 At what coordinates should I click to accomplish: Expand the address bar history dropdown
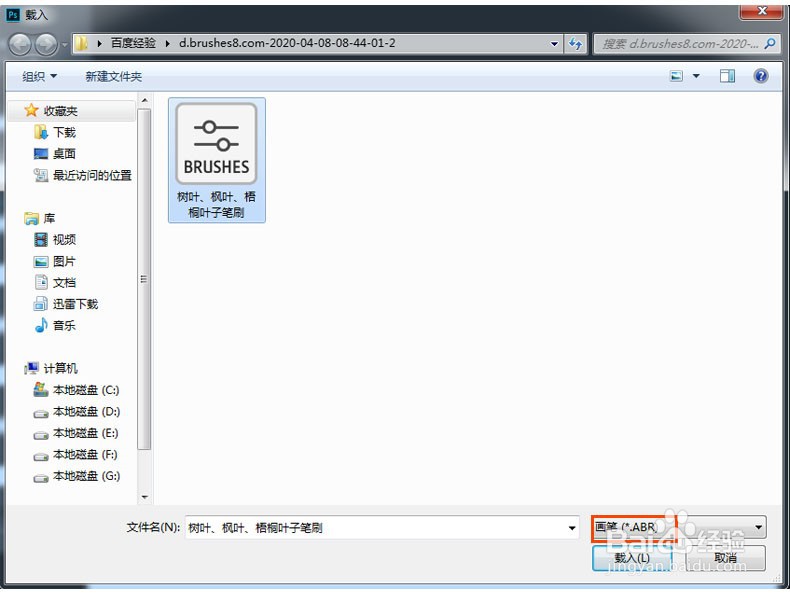pos(554,44)
